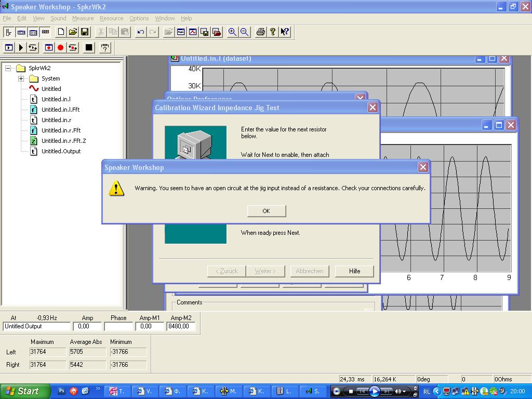Click the Redo arrow icon
Viewport: 532px width, 399px height.
153,32
